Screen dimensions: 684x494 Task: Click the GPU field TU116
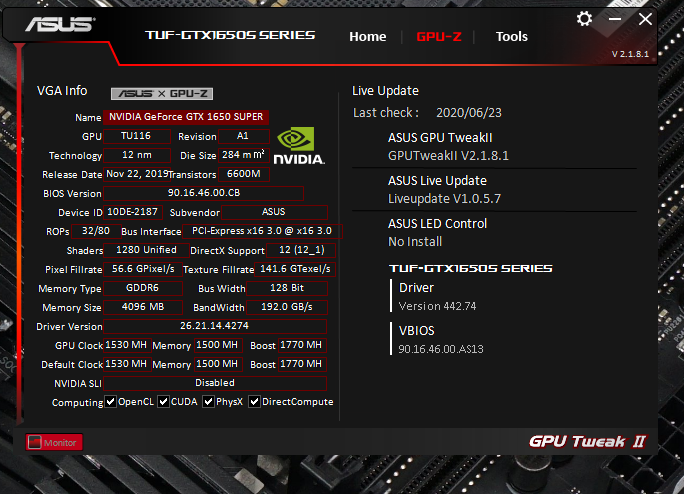tap(137, 136)
